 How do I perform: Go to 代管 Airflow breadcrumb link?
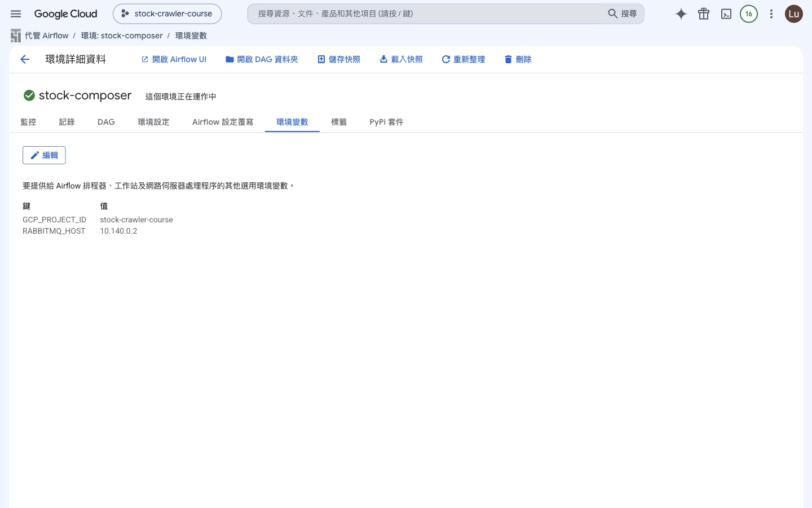point(46,36)
